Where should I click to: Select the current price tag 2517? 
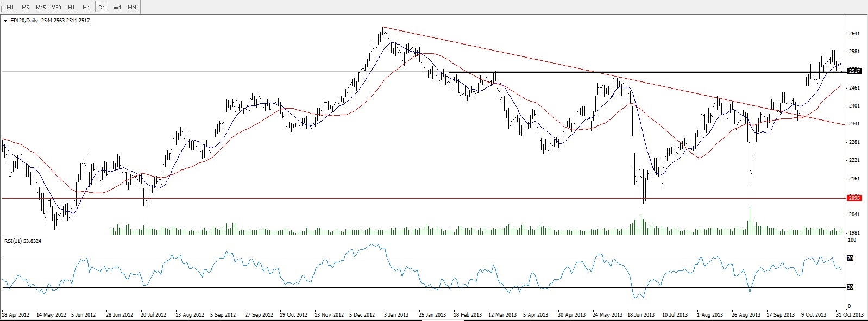pyautogui.click(x=854, y=71)
